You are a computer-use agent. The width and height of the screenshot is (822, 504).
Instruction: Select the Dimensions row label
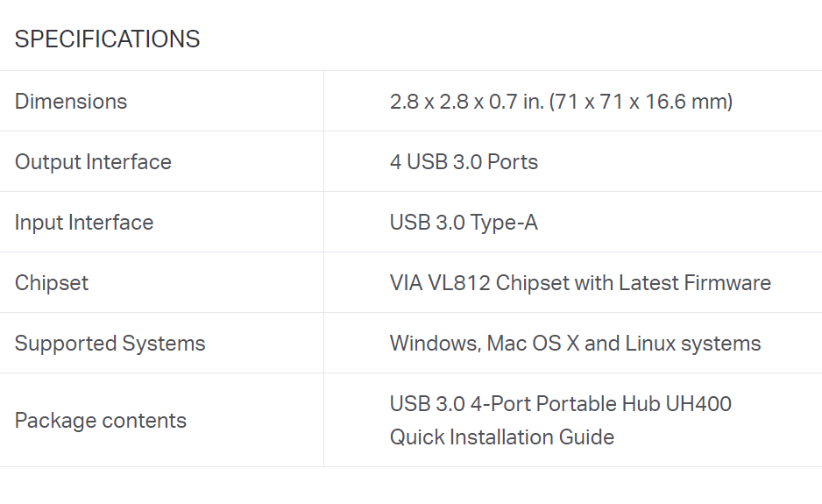[x=71, y=102]
